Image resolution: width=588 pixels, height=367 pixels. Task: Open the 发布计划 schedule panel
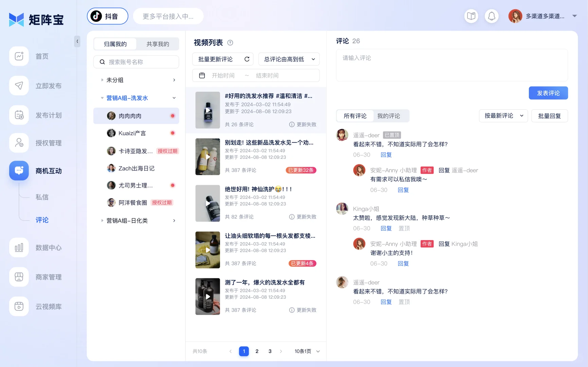48,115
